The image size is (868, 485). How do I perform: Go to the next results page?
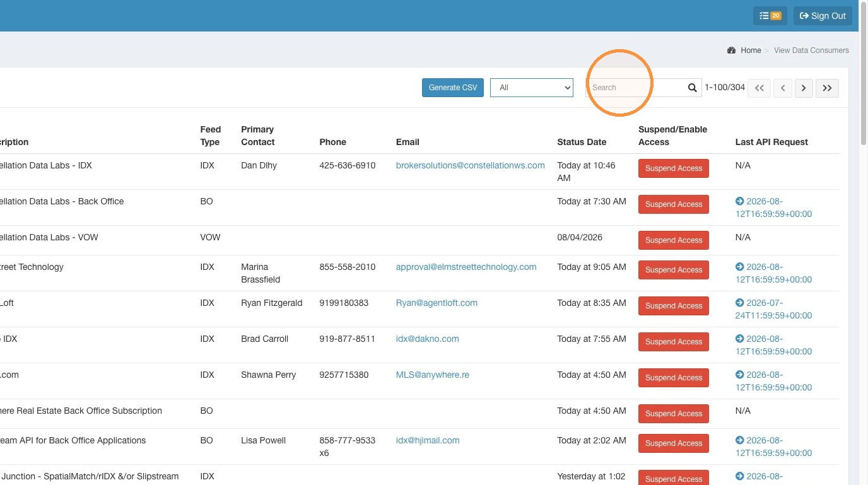(x=804, y=88)
